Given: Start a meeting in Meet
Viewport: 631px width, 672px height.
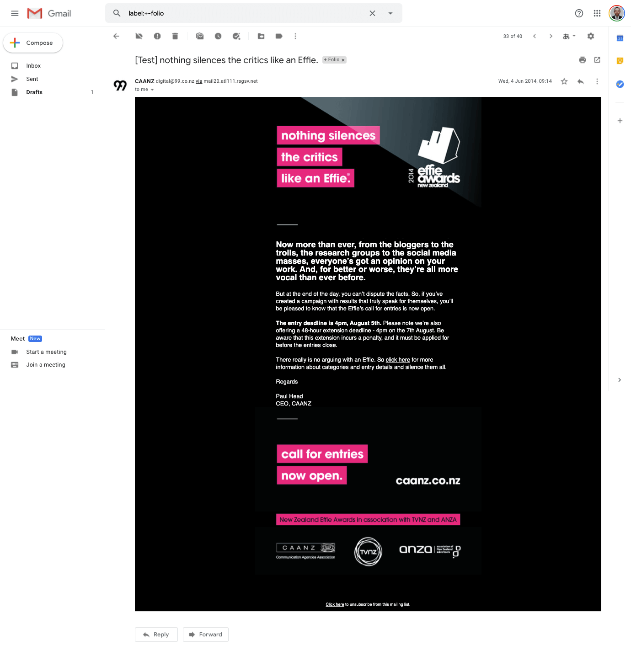Looking at the screenshot, I should pos(46,352).
